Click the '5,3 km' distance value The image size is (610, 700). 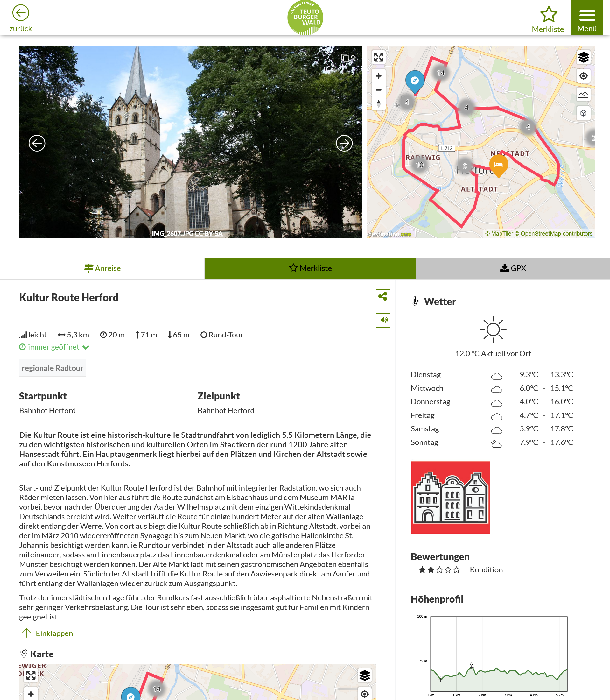pyautogui.click(x=78, y=335)
